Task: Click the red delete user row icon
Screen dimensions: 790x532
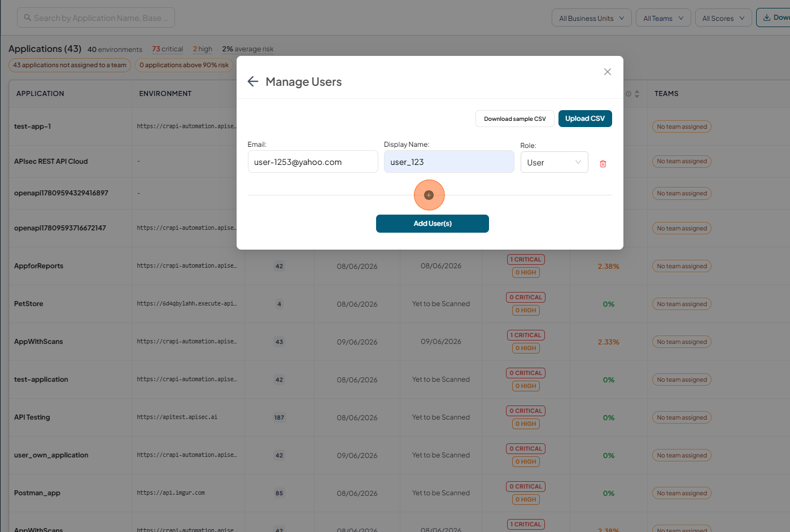Action: pos(603,164)
